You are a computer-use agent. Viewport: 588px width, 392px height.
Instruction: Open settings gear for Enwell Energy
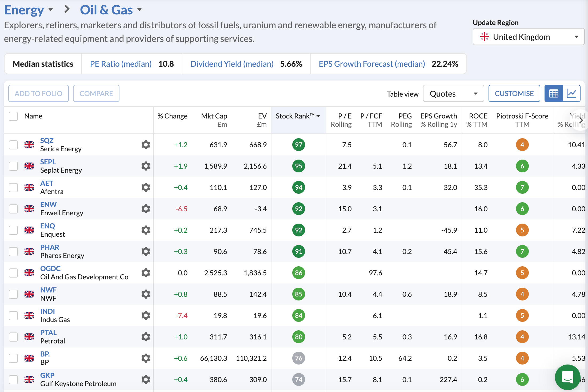coord(146,209)
